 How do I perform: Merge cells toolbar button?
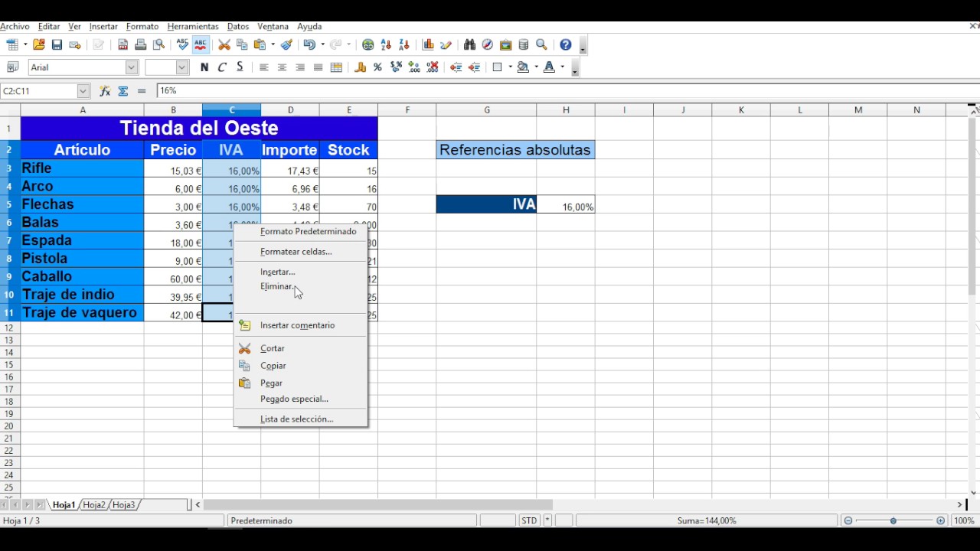pyautogui.click(x=336, y=67)
